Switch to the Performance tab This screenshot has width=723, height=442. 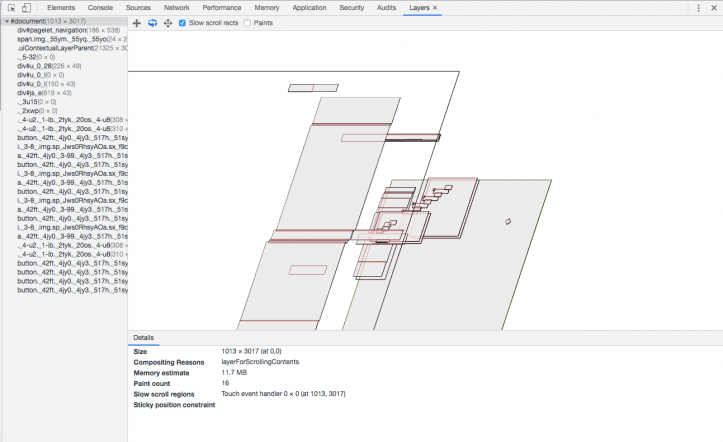click(x=221, y=7)
